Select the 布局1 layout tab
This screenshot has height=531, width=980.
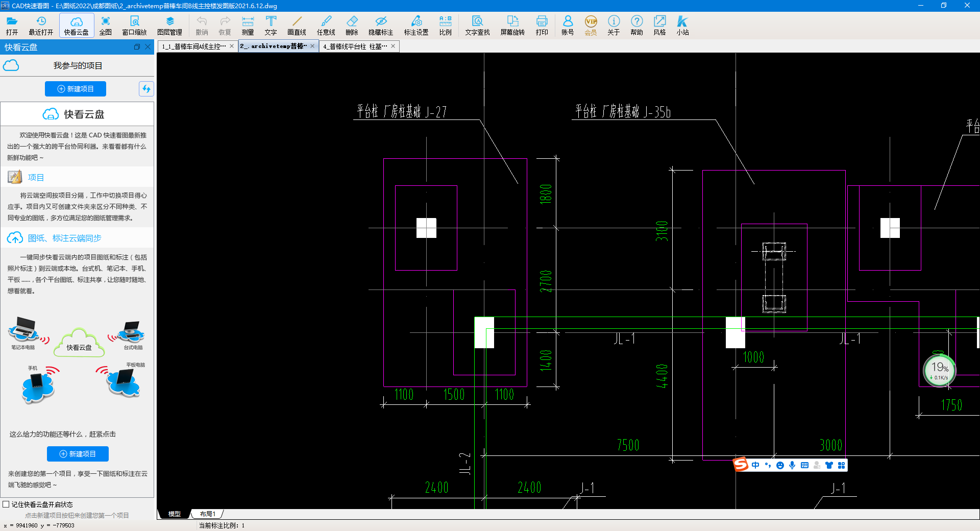[208, 514]
